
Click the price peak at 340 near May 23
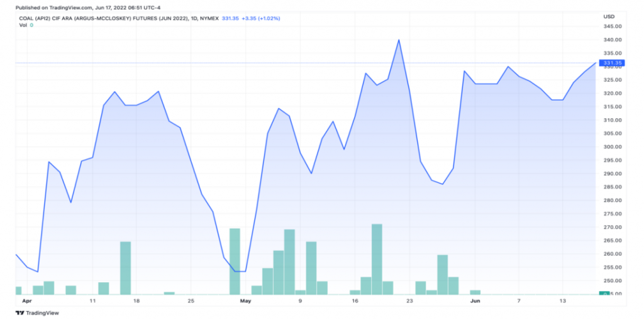point(399,40)
